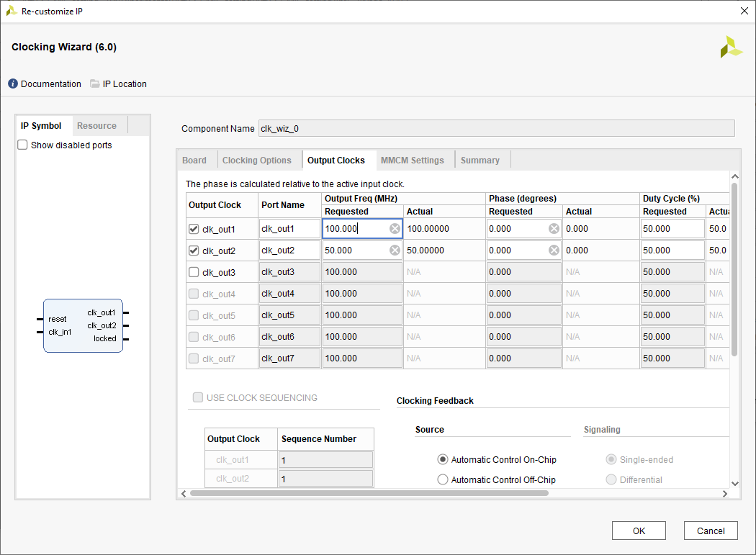
Task: Enable the clk_out3 output clock
Action: point(194,272)
